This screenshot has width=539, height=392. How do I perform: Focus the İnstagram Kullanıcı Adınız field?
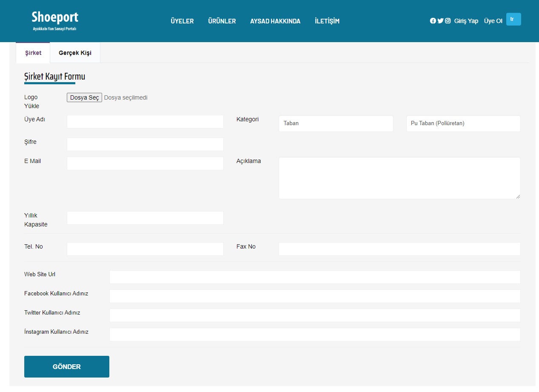[315, 335]
